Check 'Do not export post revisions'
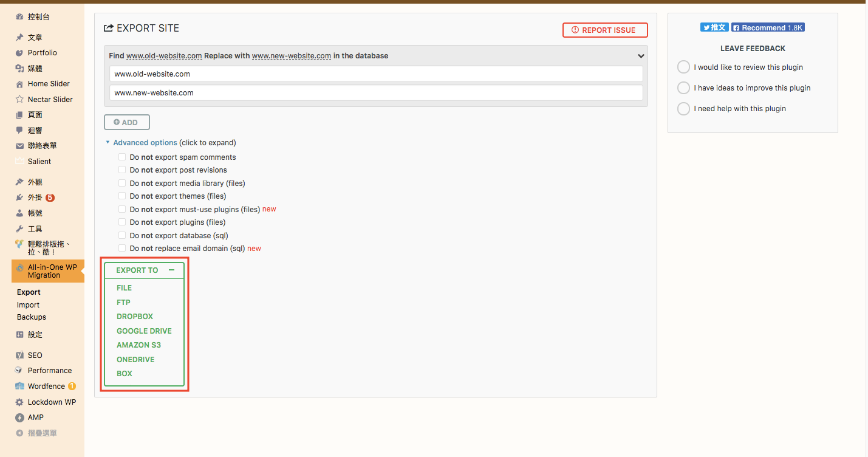Viewport: 868px width, 457px height. [122, 170]
